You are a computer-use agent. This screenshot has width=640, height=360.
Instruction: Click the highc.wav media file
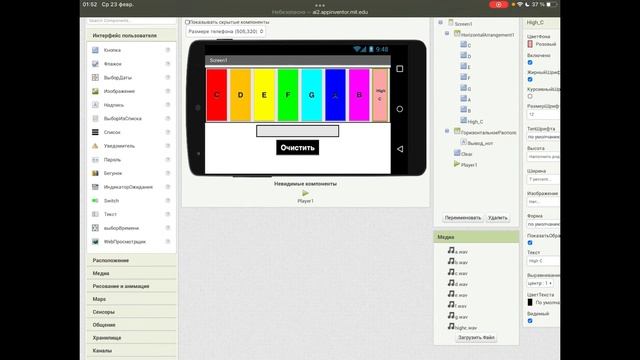point(462,327)
